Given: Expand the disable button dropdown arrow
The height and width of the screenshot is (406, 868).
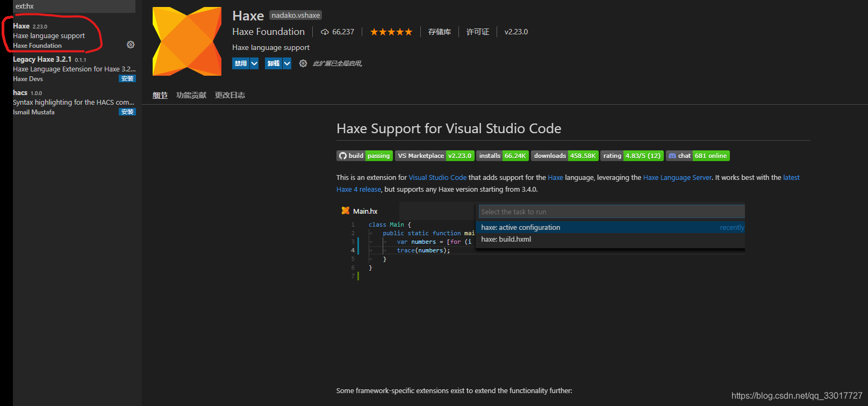Looking at the screenshot, I should pos(254,63).
